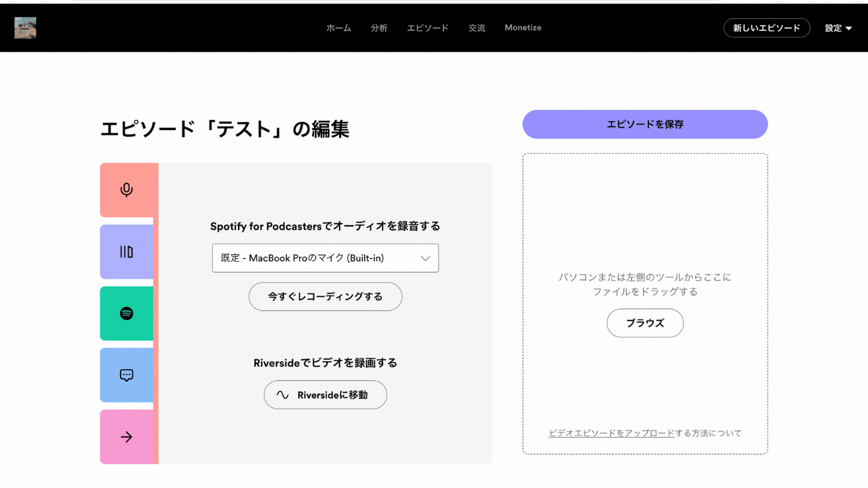Open the ビデオエピソードをアップロード link

(612, 433)
